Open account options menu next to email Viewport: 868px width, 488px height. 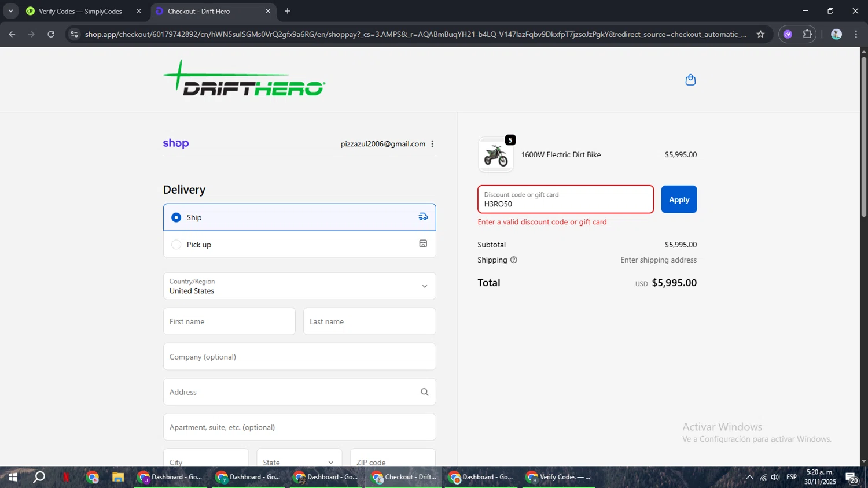pos(432,144)
